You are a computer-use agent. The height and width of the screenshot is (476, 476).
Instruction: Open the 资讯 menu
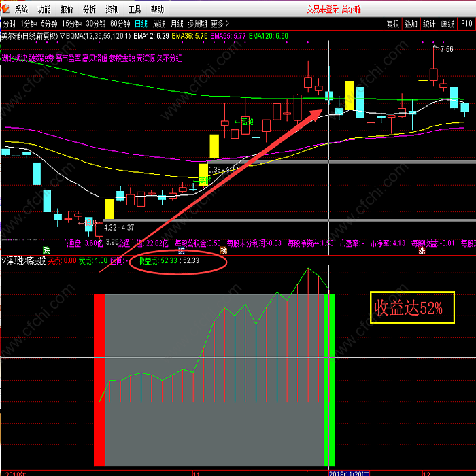click(112, 10)
